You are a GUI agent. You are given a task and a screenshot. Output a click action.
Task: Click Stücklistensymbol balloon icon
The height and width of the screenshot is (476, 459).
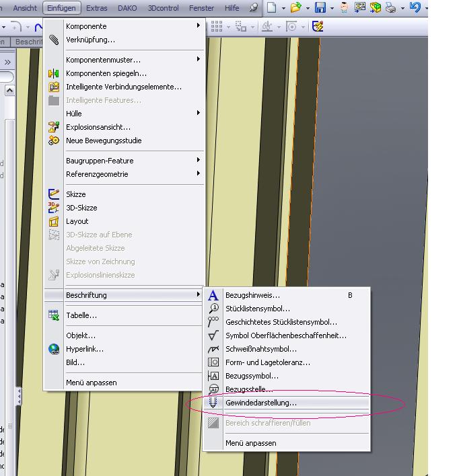[213, 309]
